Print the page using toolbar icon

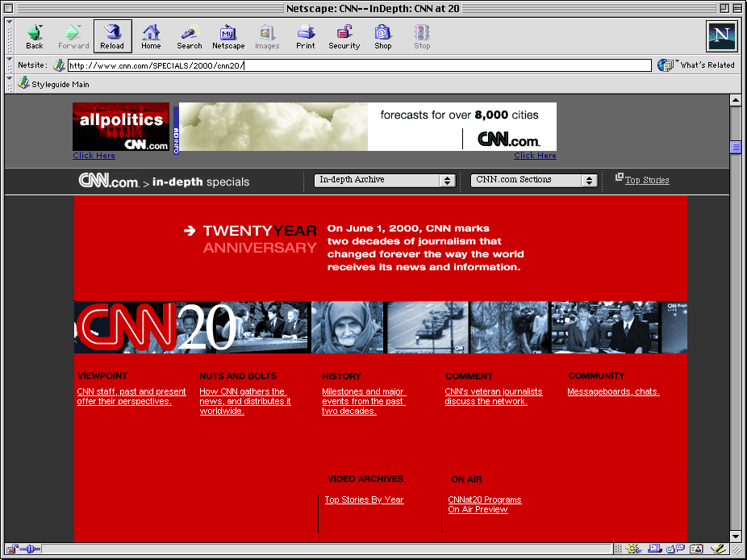pyautogui.click(x=306, y=36)
